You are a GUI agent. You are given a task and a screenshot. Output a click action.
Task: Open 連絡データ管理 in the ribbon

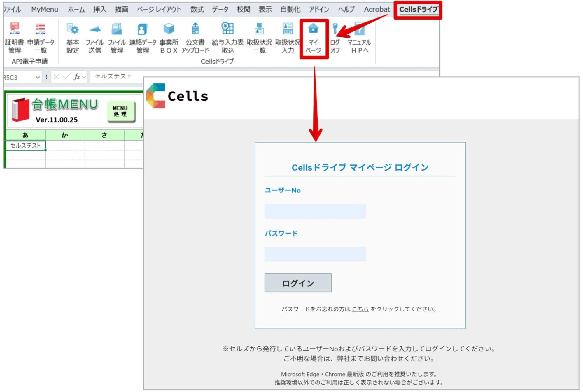point(143,38)
